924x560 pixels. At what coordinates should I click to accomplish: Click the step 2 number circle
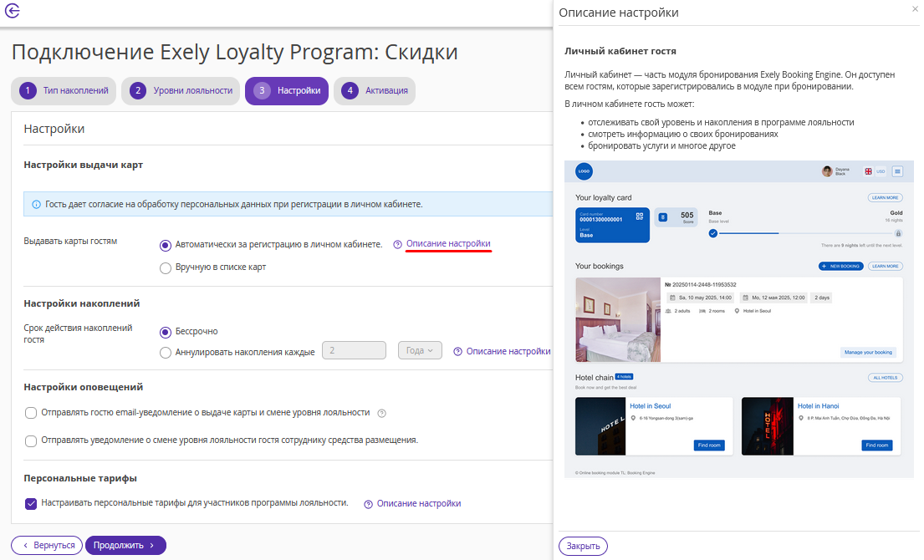138,90
